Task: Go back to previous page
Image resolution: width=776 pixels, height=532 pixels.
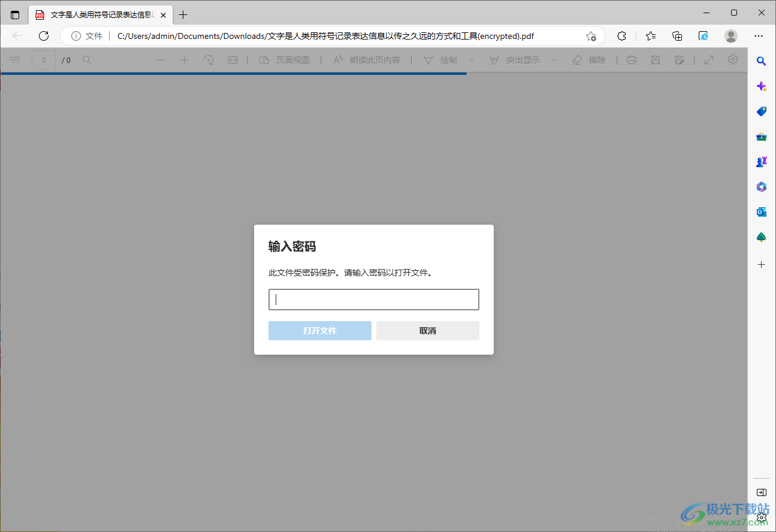Action: coord(17,36)
